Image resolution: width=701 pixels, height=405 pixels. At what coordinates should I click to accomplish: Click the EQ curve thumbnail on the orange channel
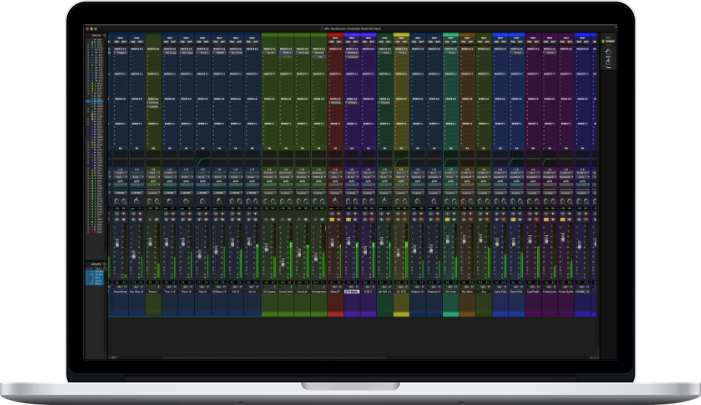click(467, 162)
